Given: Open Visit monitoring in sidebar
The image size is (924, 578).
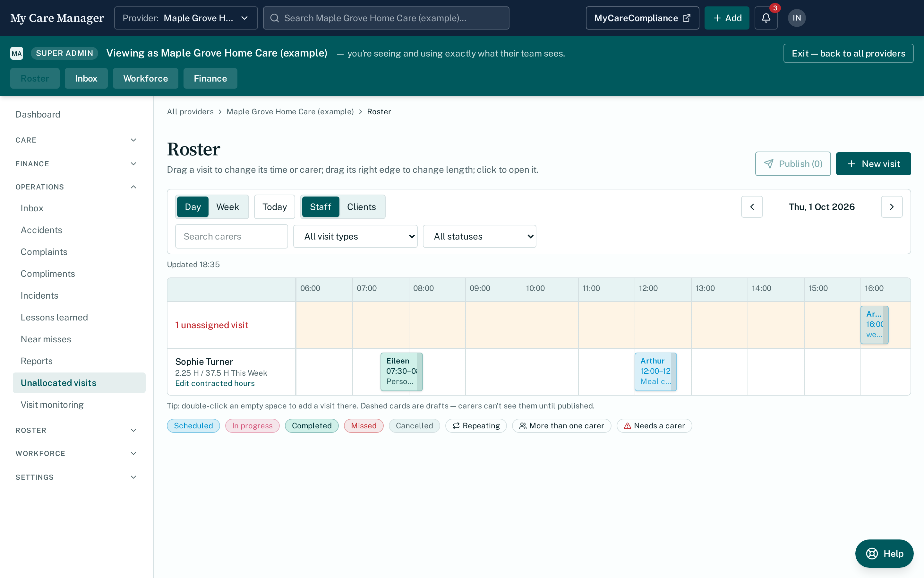Looking at the screenshot, I should [79, 405].
